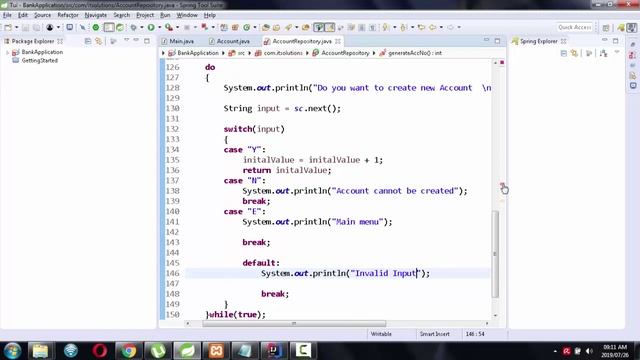Click Collapse All in Spring Explorer toolbar
The width and height of the screenshot is (640, 360).
pyautogui.click(x=564, y=53)
